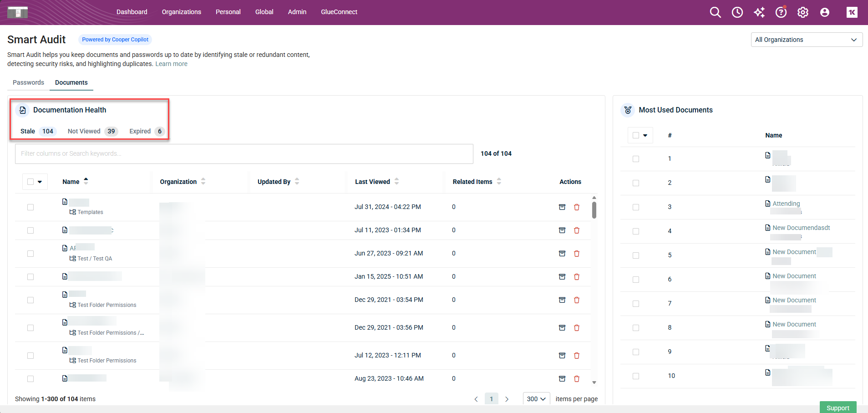This screenshot has width=868, height=413.
Task: Open the search magnifier in top bar
Action: point(715,12)
